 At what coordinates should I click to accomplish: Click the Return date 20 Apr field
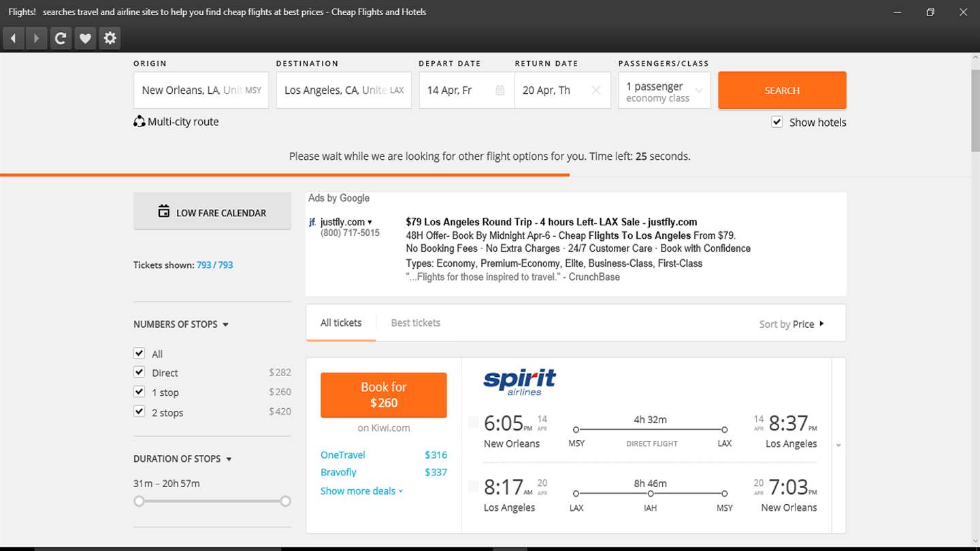pyautogui.click(x=562, y=90)
